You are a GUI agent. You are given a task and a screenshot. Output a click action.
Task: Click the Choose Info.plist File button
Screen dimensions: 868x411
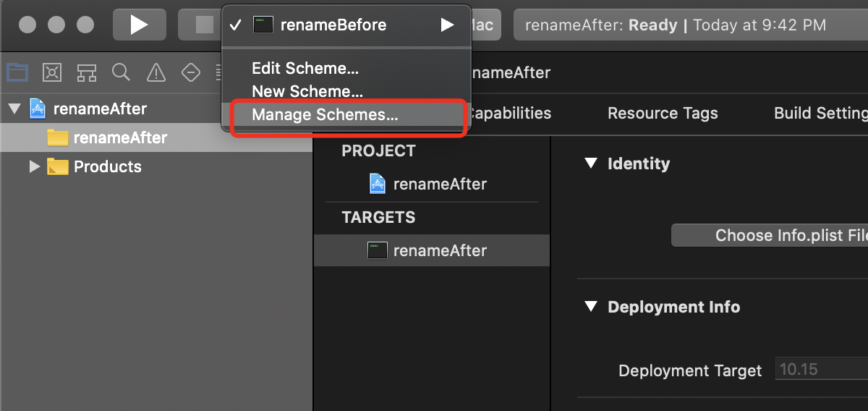[770, 235]
